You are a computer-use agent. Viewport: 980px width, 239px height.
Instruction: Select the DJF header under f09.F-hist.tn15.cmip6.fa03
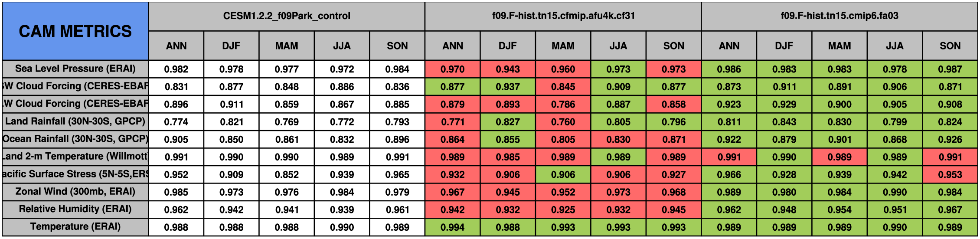tap(784, 46)
